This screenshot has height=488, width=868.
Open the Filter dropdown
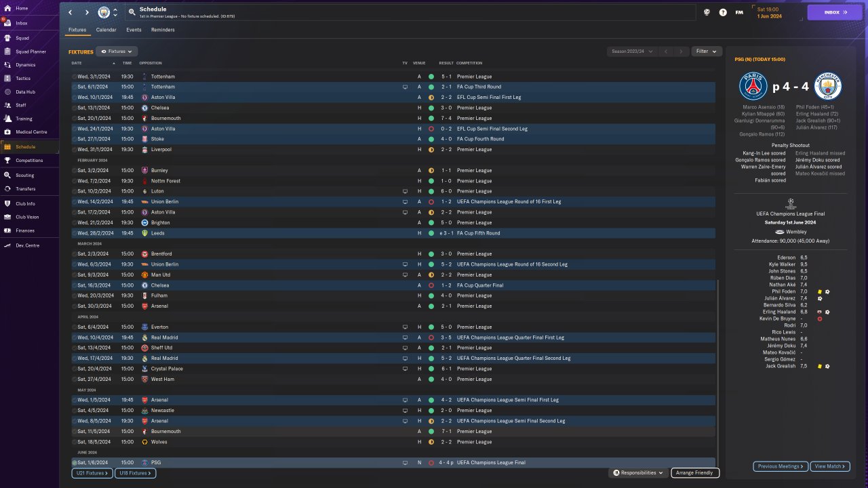coord(705,52)
